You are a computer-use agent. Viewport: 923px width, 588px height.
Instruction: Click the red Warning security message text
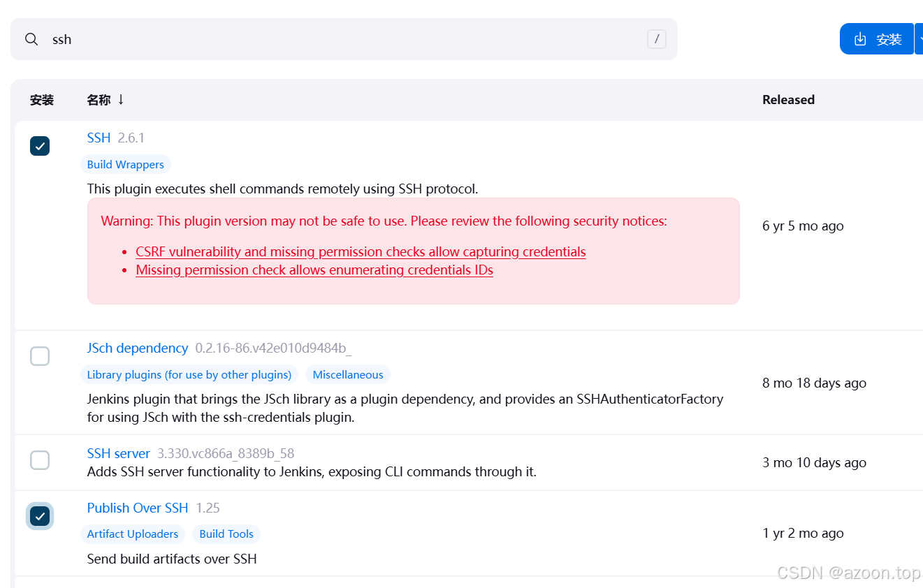(384, 221)
